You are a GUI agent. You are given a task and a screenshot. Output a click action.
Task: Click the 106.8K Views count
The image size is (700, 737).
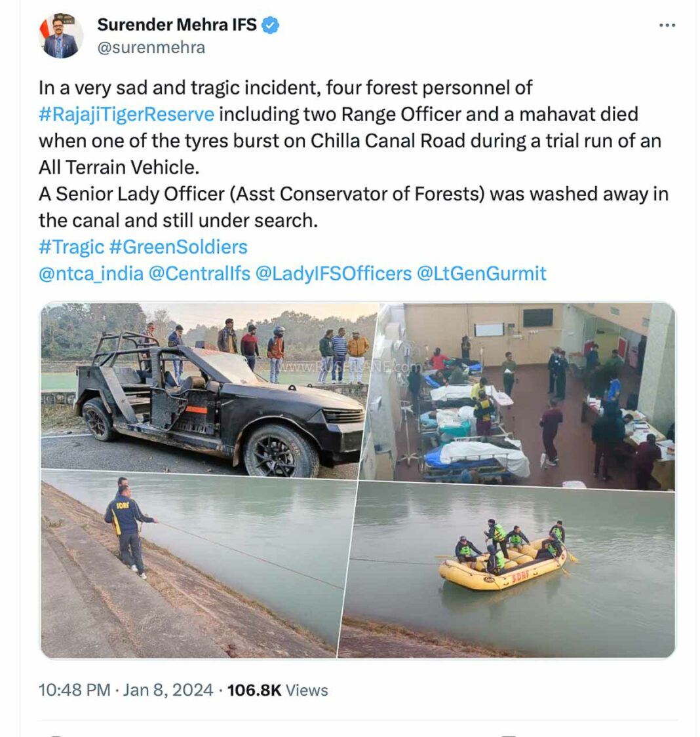277,690
